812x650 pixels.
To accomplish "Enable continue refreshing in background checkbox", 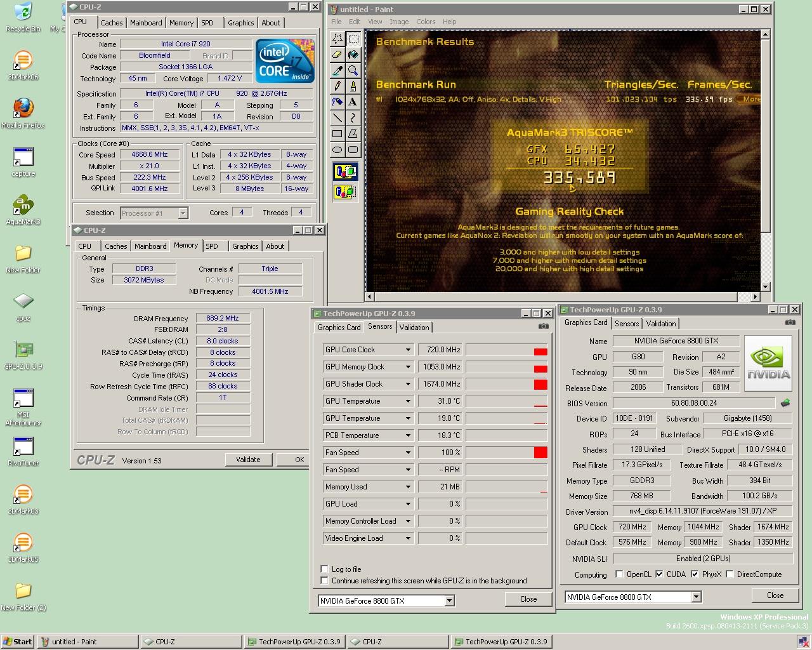I will (325, 580).
